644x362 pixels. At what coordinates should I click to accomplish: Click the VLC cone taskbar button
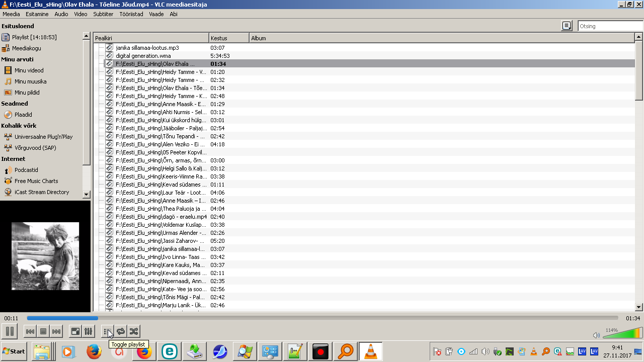[370, 351]
